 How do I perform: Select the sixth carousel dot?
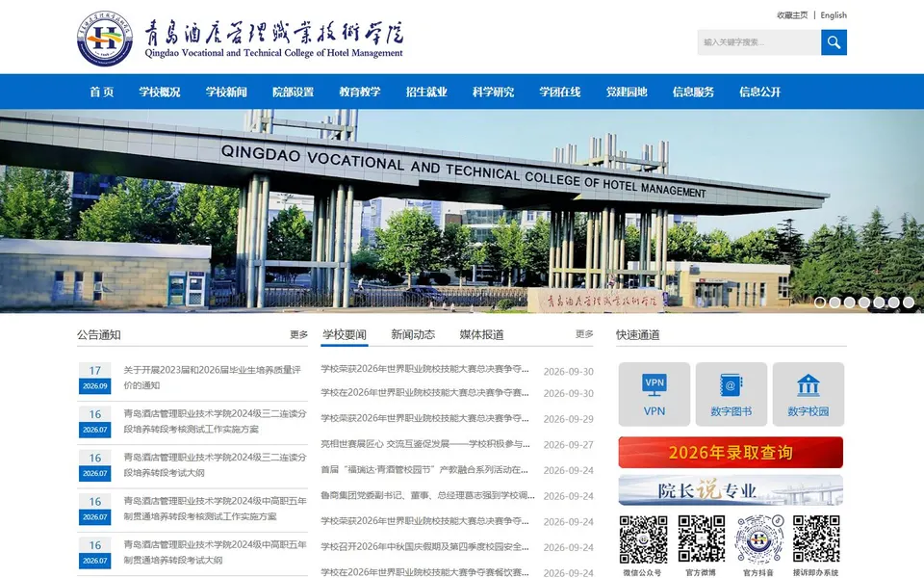(894, 302)
